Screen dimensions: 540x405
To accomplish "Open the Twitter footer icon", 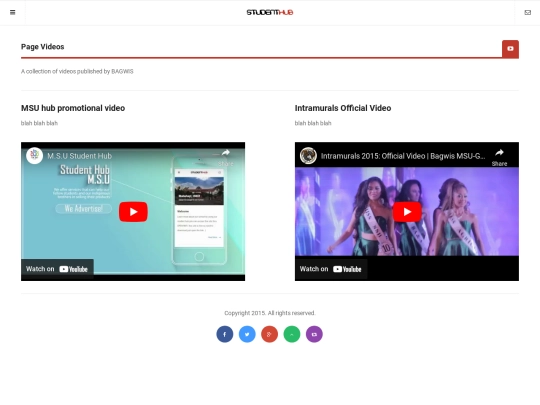I will (x=247, y=334).
